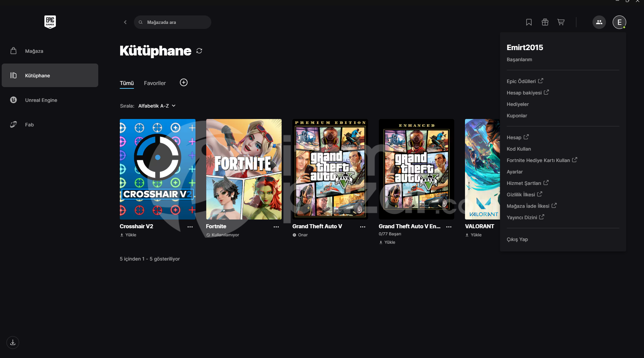Click the Emirt2015 username
644x358 pixels.
[525, 47]
